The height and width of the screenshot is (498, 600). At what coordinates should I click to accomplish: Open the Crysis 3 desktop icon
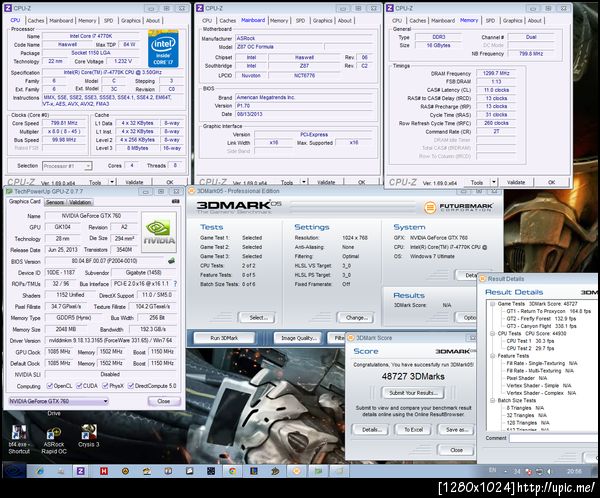(88, 436)
